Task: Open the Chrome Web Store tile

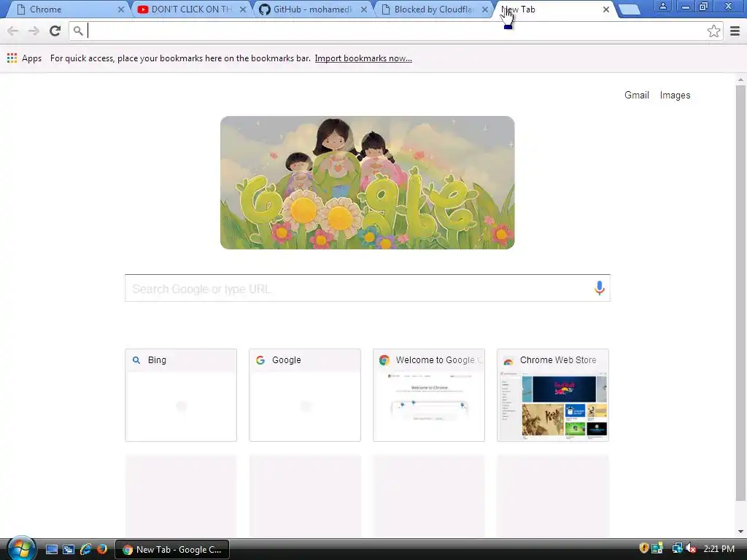Action: [553, 395]
